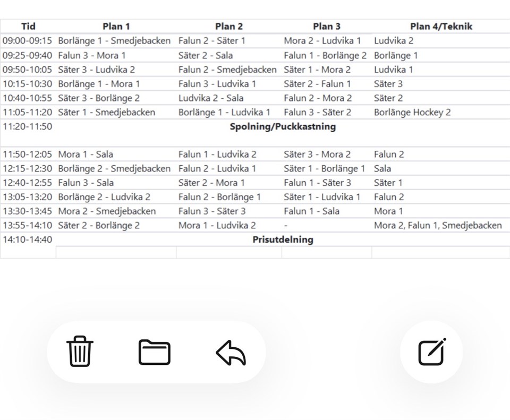The width and height of the screenshot is (510, 420).
Task: Tap the trash can delete icon
Action: (80, 352)
